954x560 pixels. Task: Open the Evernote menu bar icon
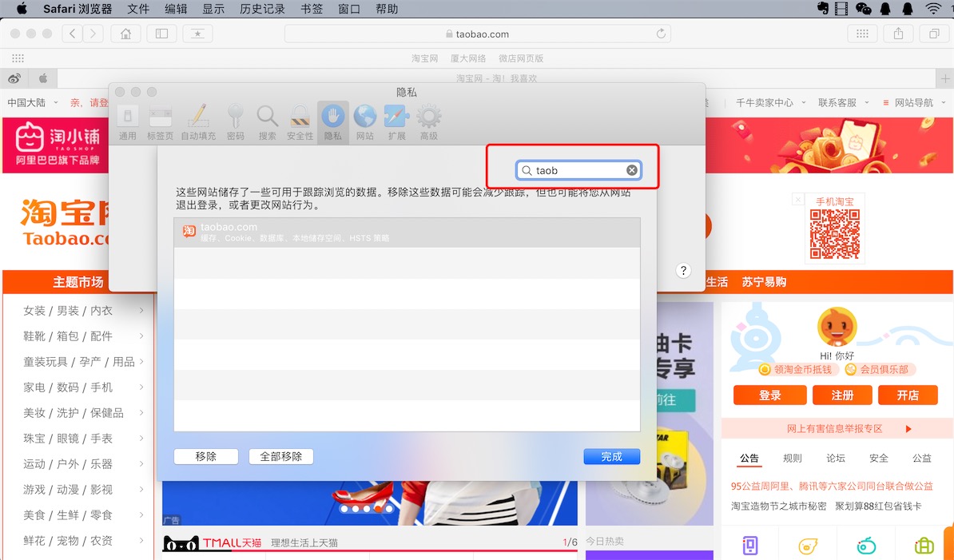tap(823, 9)
